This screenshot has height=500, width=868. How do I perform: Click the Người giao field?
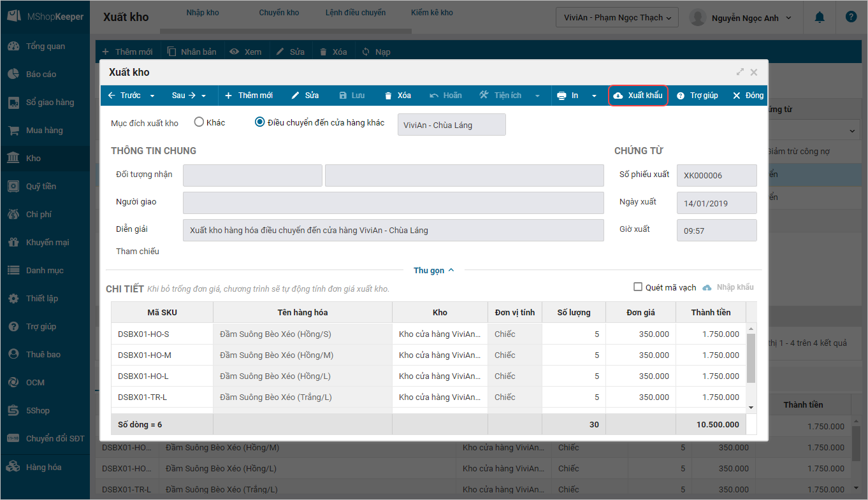pos(393,203)
